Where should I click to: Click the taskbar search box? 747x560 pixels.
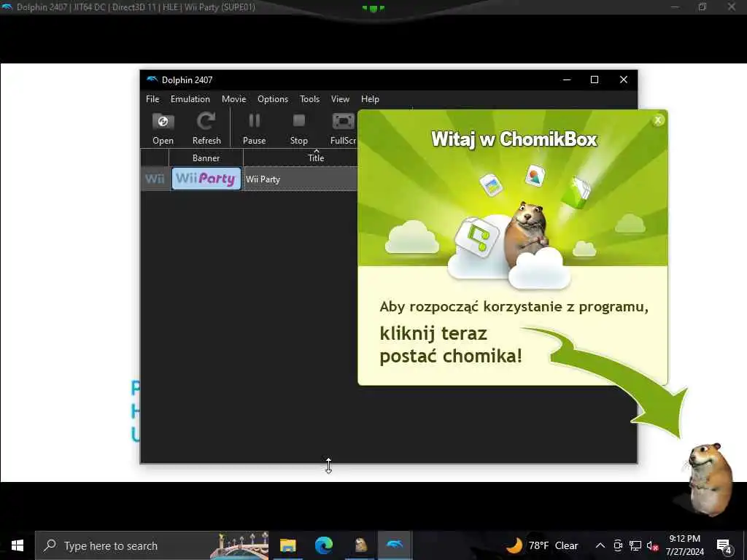coord(152,545)
